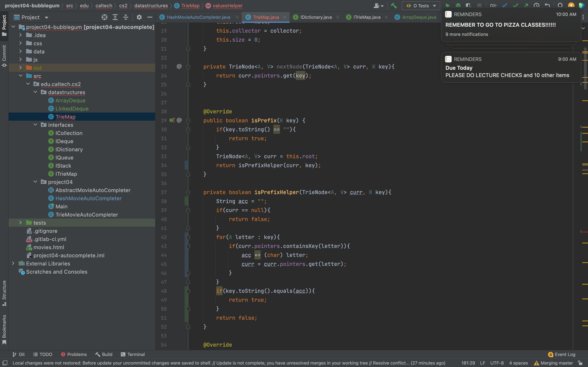Viewport: 588px width, 367px height.
Task: Hide the Project tool window with minus icon
Action: point(150,17)
